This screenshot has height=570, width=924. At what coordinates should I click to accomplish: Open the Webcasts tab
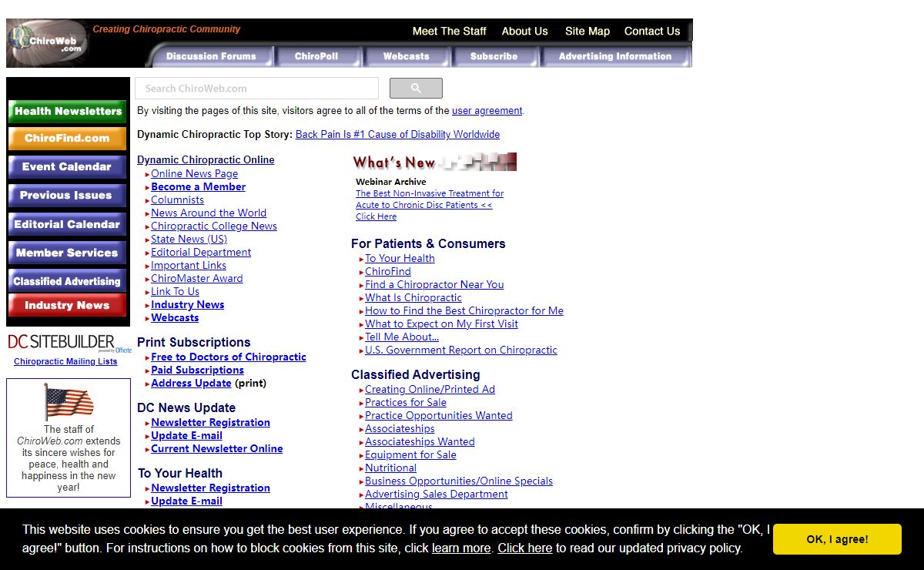(406, 56)
